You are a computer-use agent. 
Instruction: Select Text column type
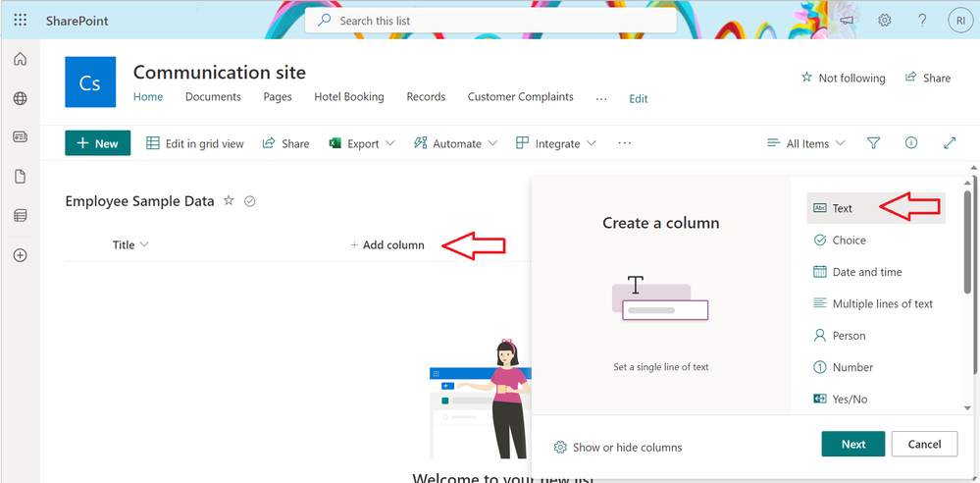(x=876, y=208)
